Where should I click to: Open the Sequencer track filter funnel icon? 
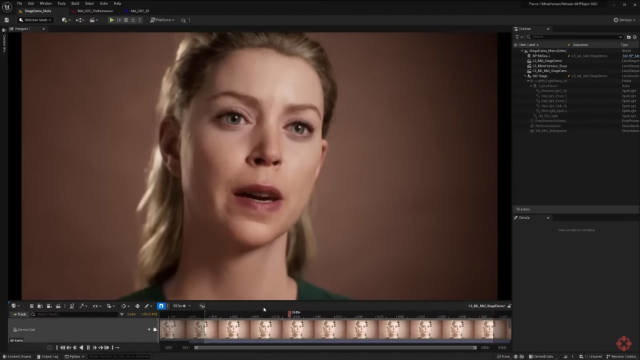122,314
